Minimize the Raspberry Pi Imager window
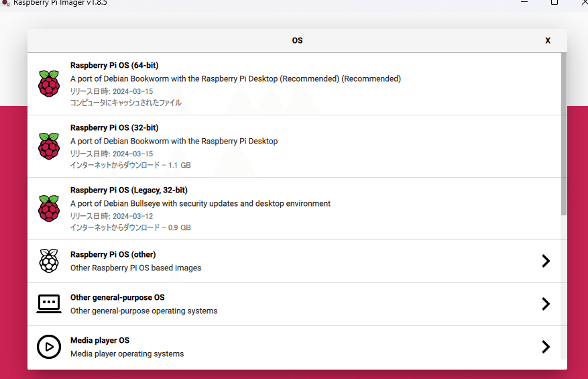This screenshot has width=588, height=379. (x=524, y=2)
